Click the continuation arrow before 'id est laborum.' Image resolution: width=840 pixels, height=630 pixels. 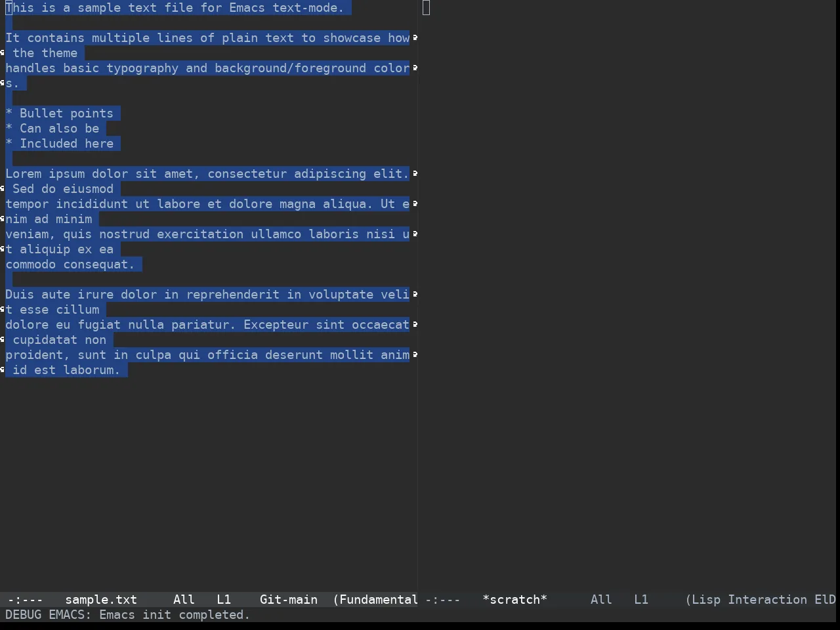point(3,369)
